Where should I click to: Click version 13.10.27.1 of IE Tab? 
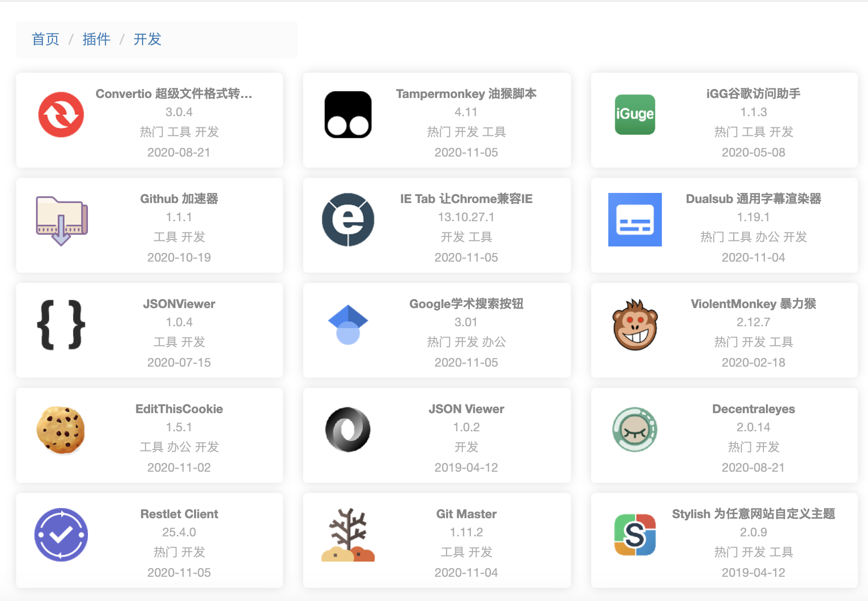pyautogui.click(x=466, y=217)
